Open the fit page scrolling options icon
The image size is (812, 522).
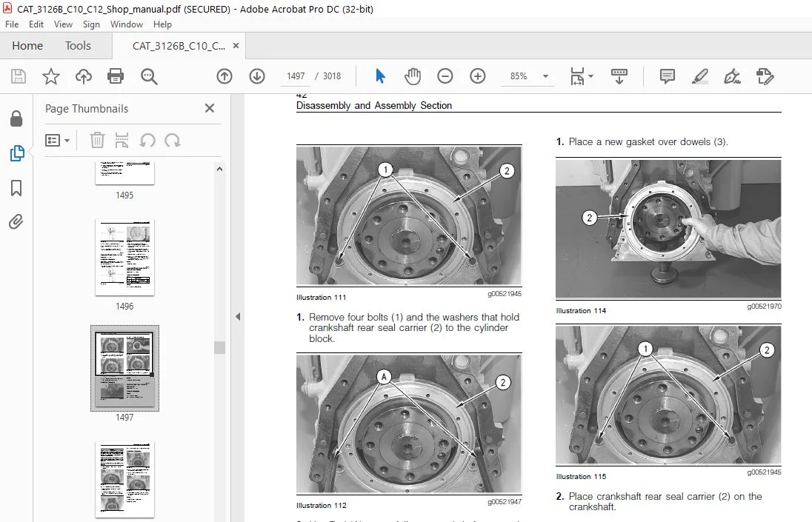[x=581, y=76]
